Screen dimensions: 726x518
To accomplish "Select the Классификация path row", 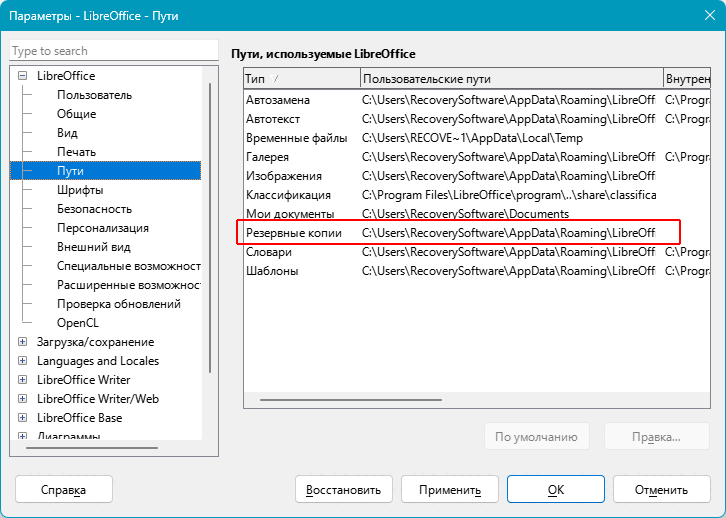I will tap(477, 195).
